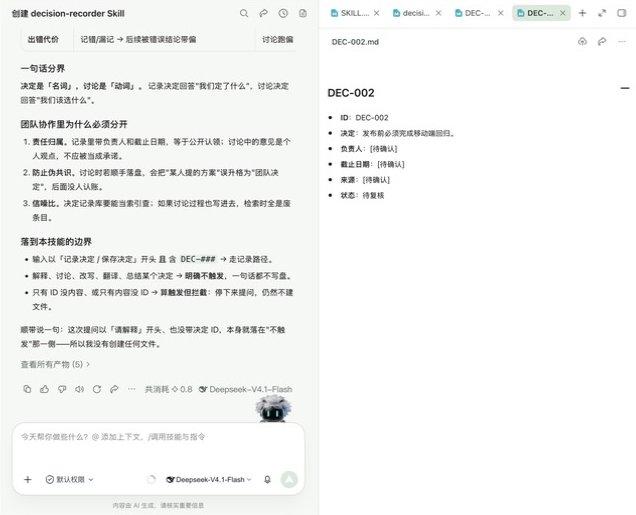This screenshot has width=636, height=515.
Task: Click the search icon in chat header
Action: 244,13
